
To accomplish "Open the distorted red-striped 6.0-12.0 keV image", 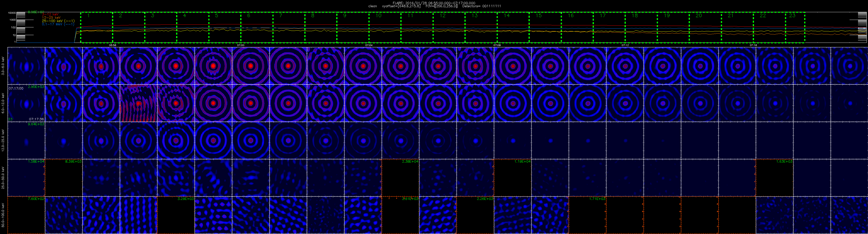I will pos(138,103).
